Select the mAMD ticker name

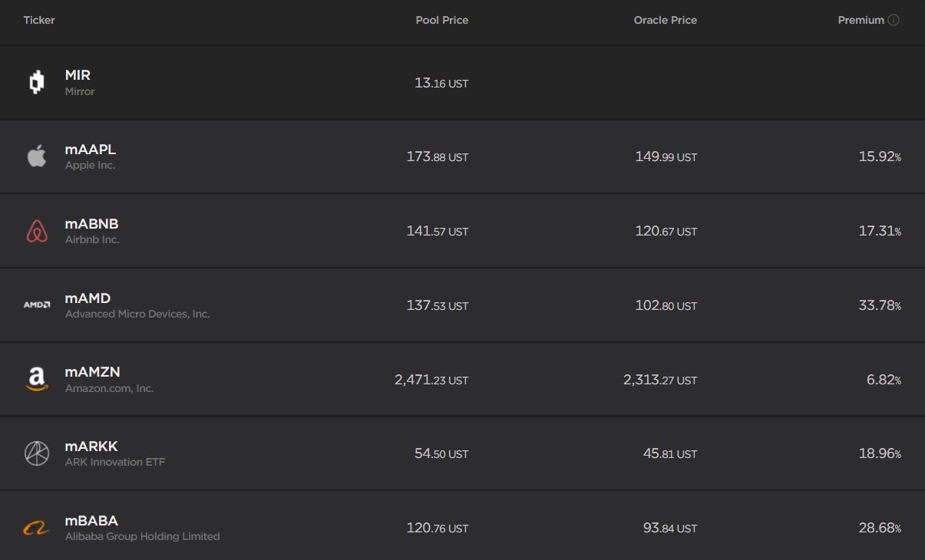click(88, 298)
